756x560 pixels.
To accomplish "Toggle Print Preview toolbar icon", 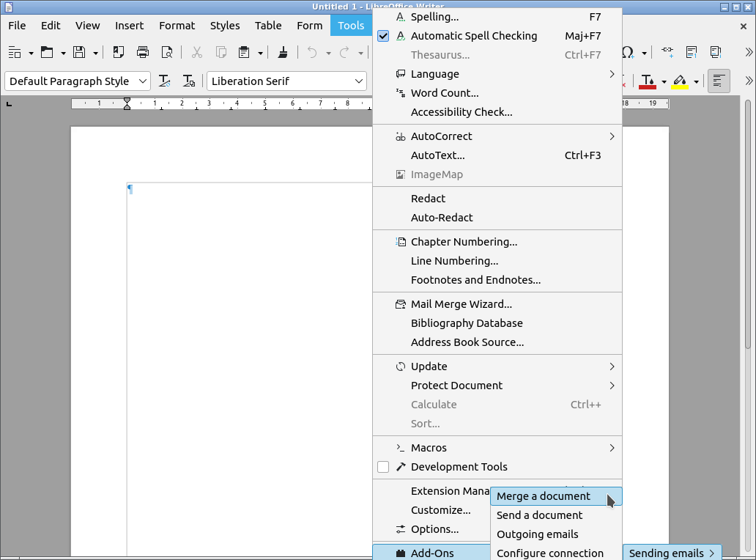I will (x=167, y=52).
